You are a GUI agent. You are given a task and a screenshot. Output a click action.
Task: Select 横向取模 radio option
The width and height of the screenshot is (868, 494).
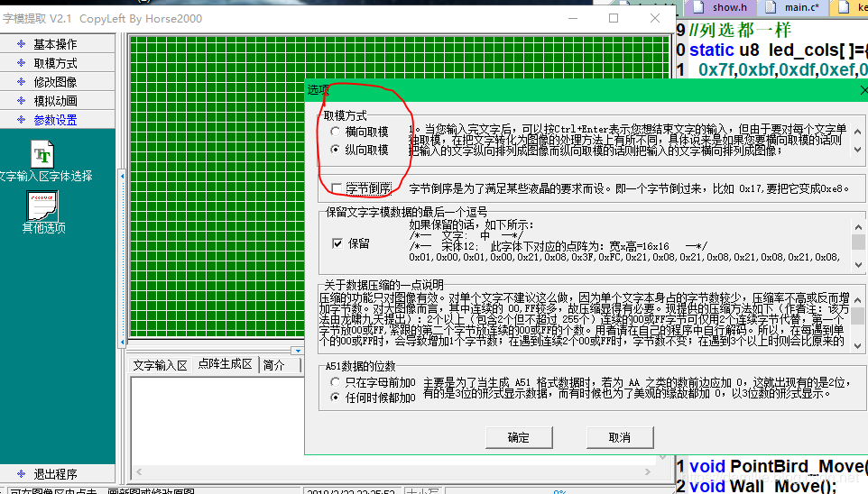click(x=335, y=132)
